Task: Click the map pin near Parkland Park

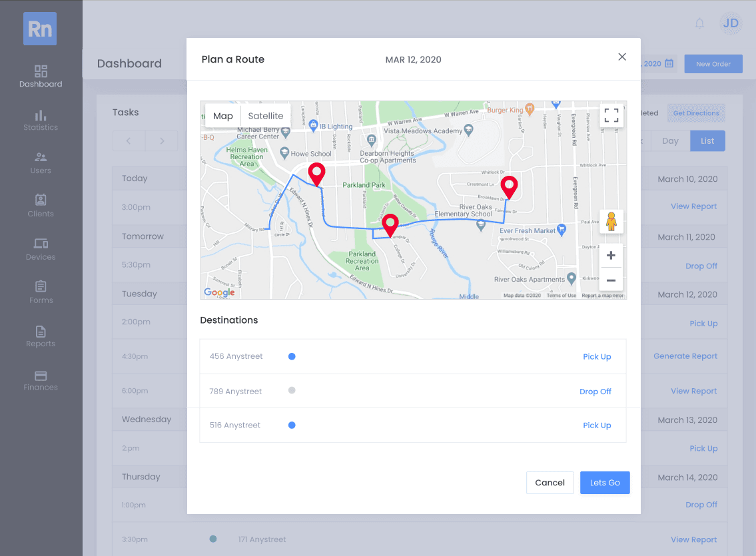Action: 317,173
